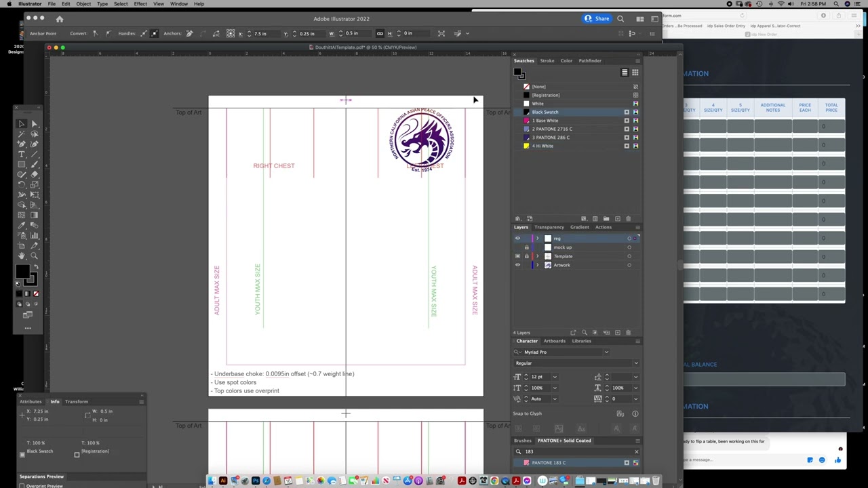Switch swatches to thumbnail grid view
This screenshot has width=868, height=488.
pyautogui.click(x=635, y=73)
